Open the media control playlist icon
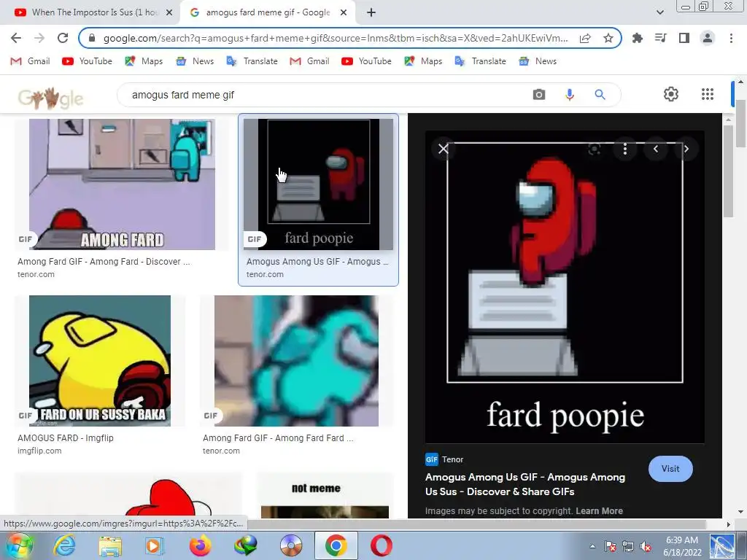This screenshot has height=560, width=747. (x=660, y=38)
